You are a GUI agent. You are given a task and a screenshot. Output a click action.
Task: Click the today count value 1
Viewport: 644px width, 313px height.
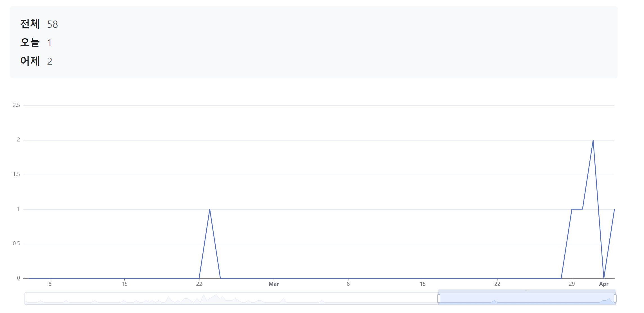click(x=50, y=43)
